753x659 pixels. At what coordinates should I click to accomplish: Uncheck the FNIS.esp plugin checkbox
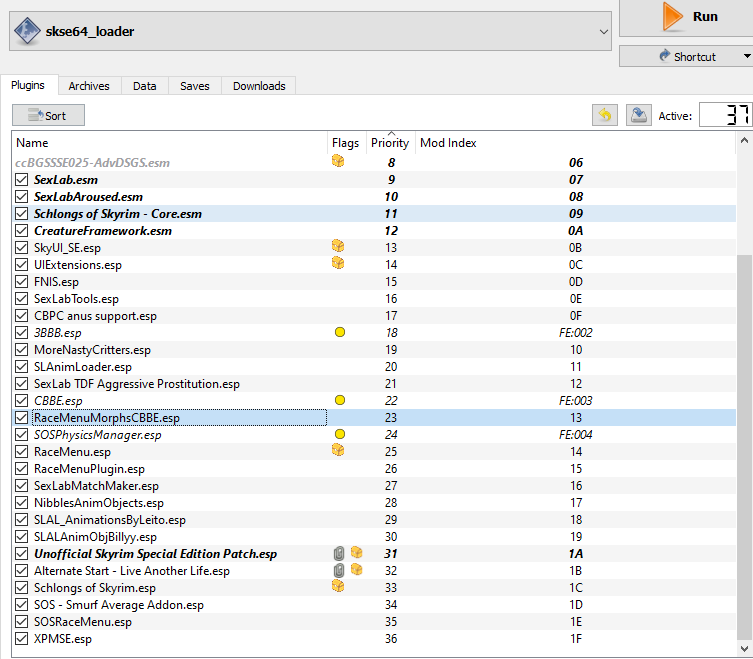(x=22, y=281)
